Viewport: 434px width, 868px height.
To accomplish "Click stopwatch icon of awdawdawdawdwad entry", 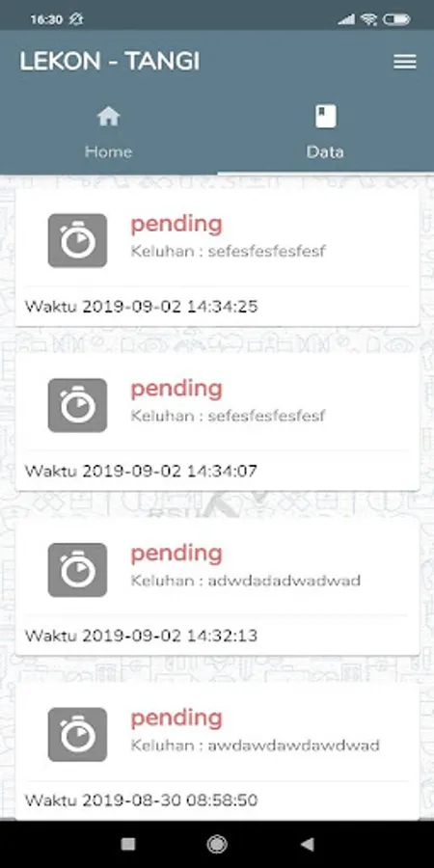I will [x=77, y=734].
